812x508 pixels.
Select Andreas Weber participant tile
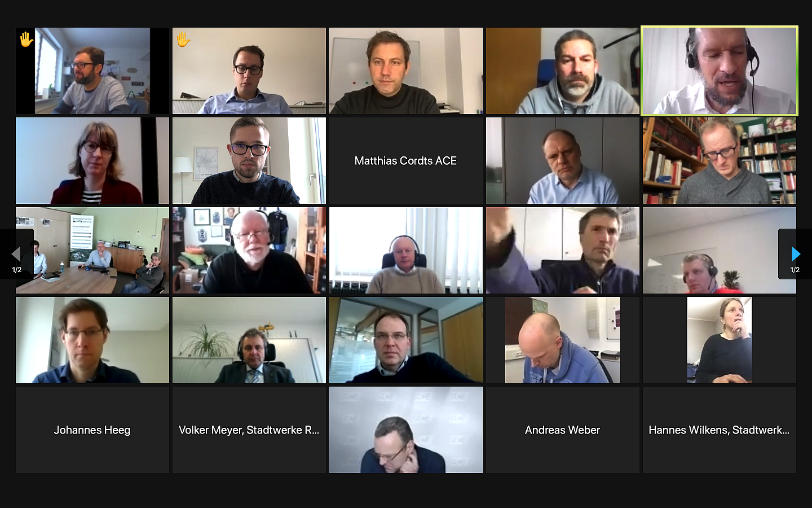563,430
